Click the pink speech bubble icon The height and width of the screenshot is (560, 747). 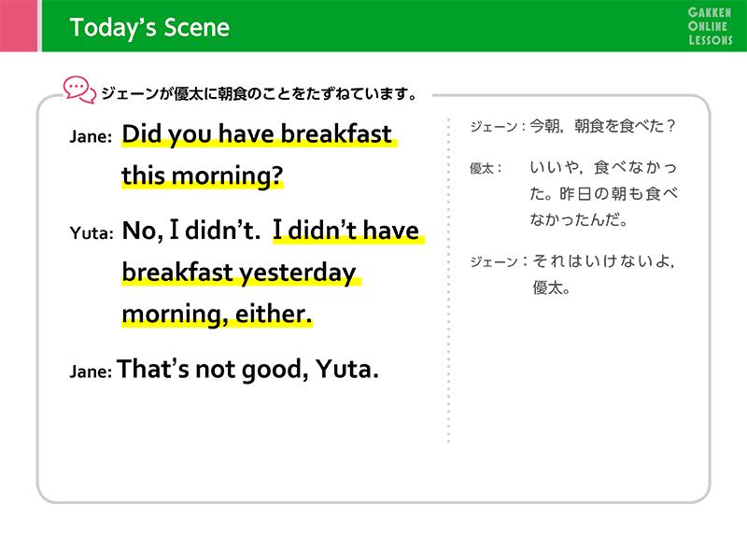pos(79,90)
